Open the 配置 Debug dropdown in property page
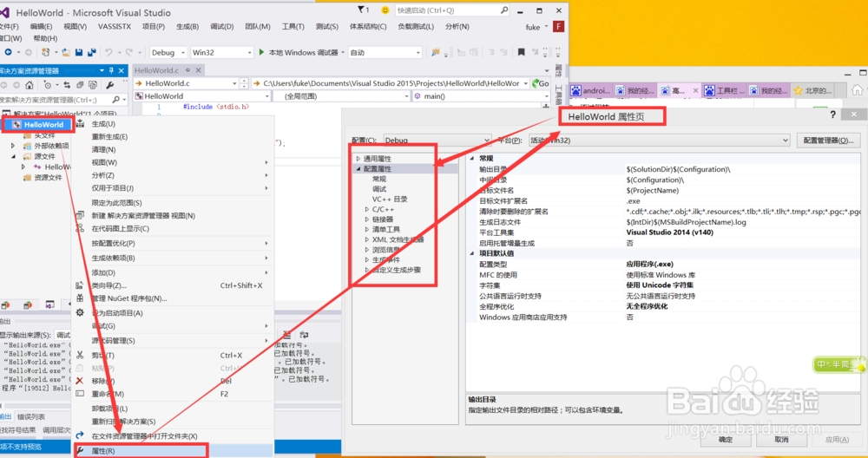 [437, 141]
